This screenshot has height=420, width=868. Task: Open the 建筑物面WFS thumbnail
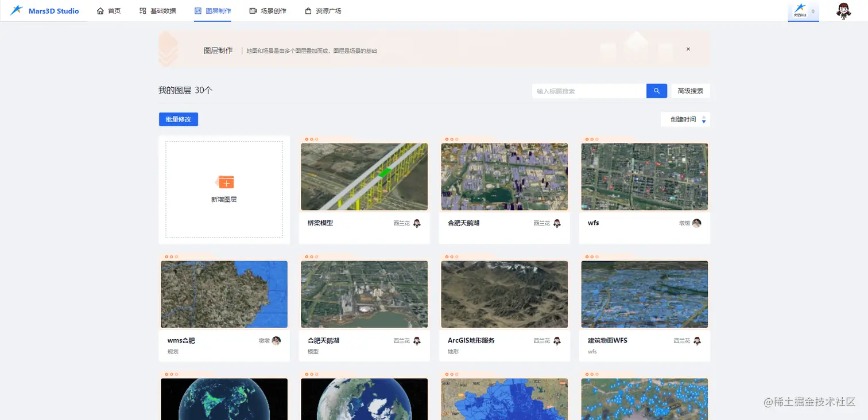pyautogui.click(x=645, y=294)
